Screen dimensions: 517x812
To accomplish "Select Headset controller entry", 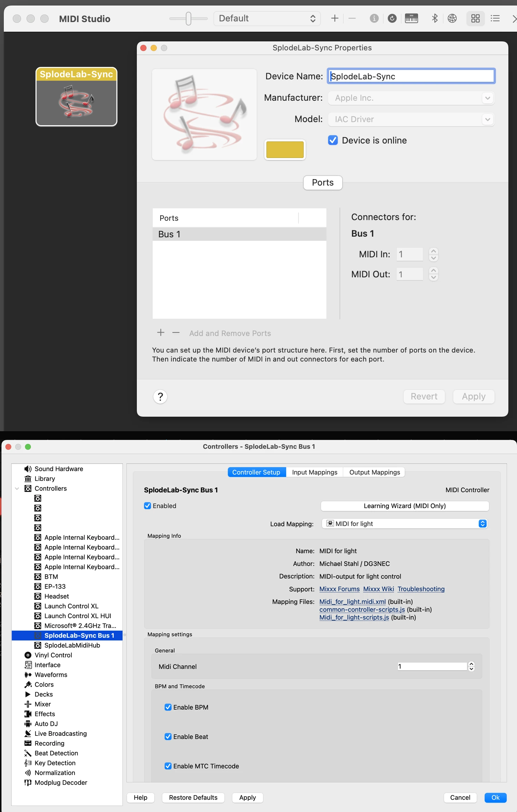I will [x=57, y=596].
